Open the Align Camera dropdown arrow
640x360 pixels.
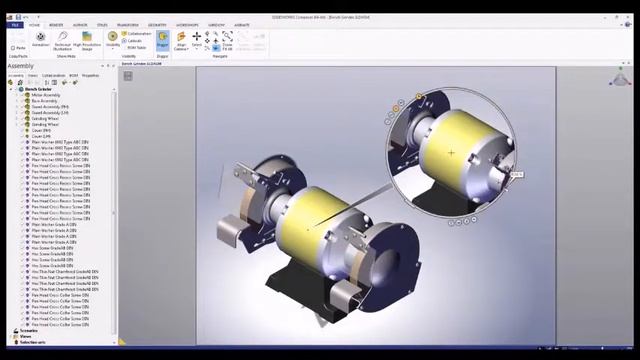coord(187,49)
